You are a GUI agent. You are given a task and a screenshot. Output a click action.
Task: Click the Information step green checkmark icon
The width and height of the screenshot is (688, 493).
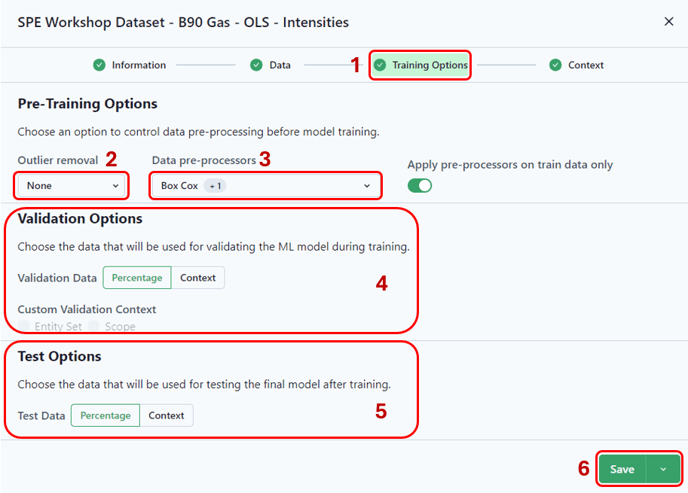pyautogui.click(x=99, y=65)
